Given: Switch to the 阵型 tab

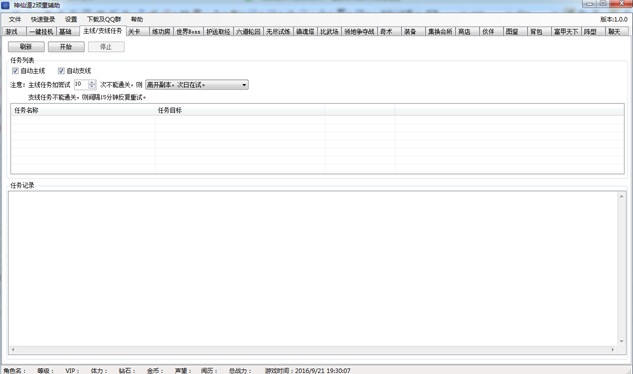Looking at the screenshot, I should (x=593, y=32).
